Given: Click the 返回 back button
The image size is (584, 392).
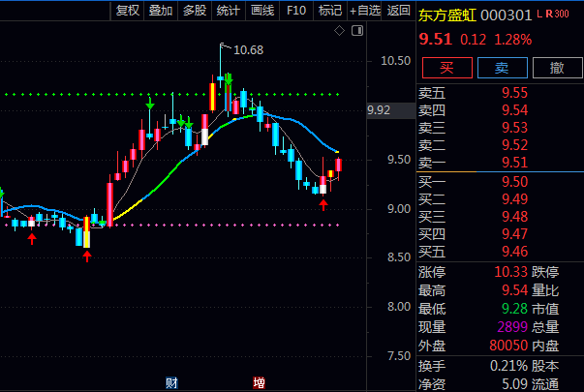Looking at the screenshot, I should pos(398,11).
